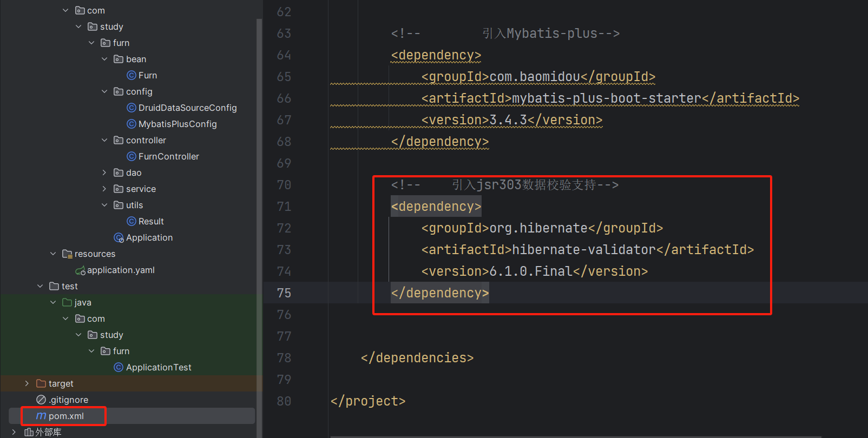
Task: Click the 外部库 library icon
Action: click(x=29, y=432)
